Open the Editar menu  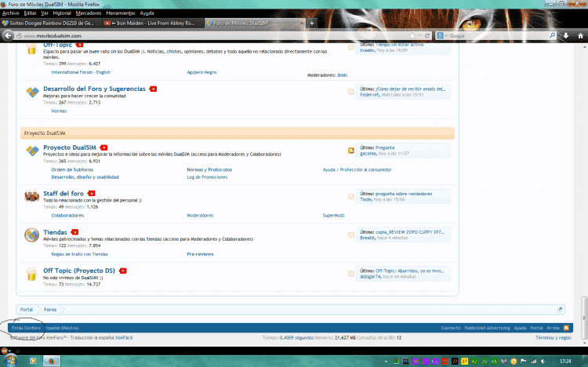(30, 13)
